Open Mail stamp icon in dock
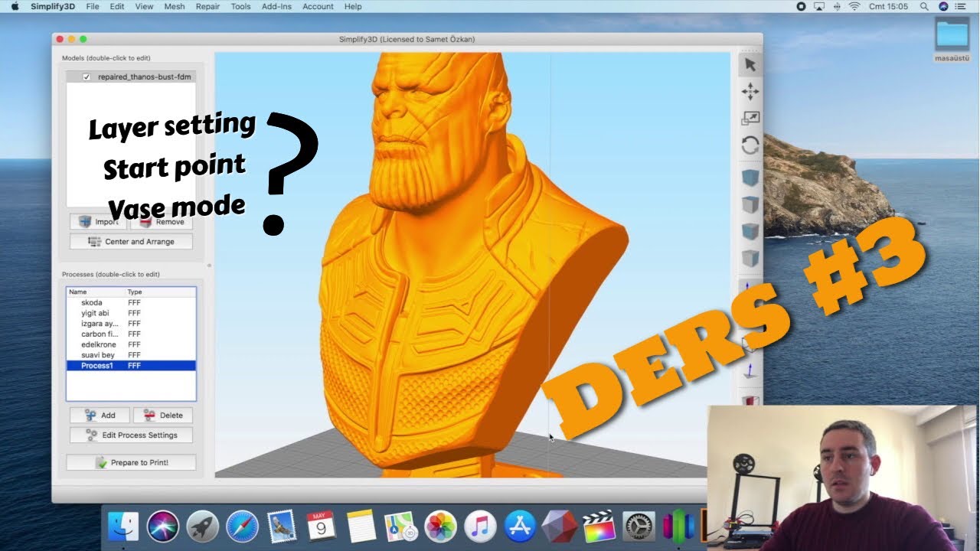Image resolution: width=980 pixels, height=551 pixels. point(282,526)
